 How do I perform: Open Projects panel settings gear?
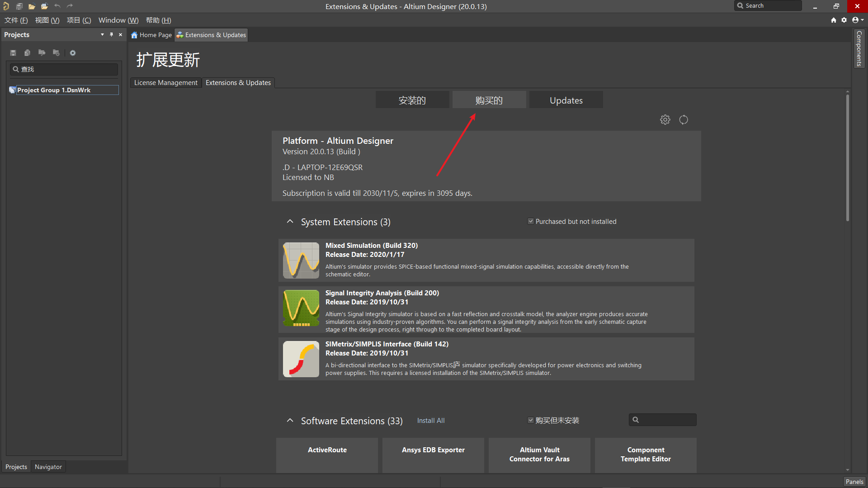(73, 53)
